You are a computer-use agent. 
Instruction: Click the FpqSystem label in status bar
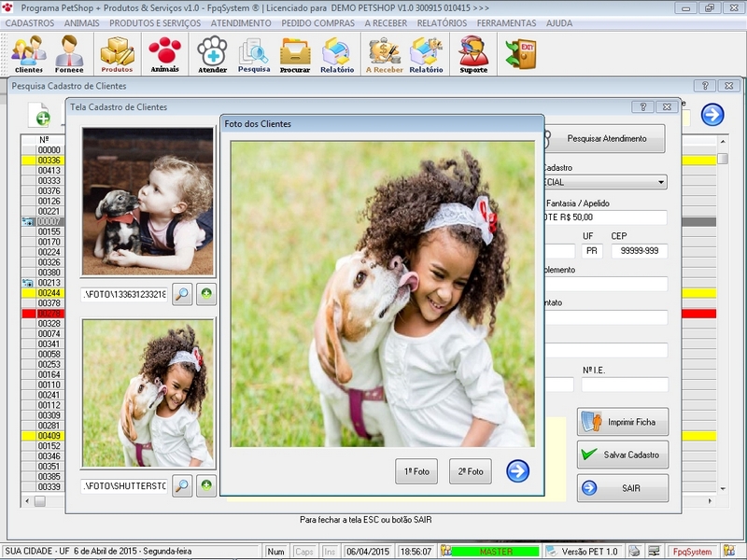coord(692,552)
